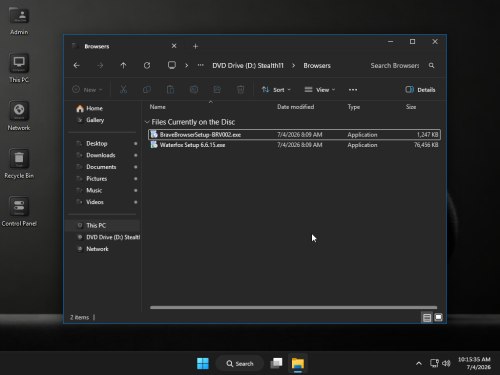Click DVD Drive (D:) Stealth11 breadcrumb
The image size is (500, 375).
click(248, 66)
